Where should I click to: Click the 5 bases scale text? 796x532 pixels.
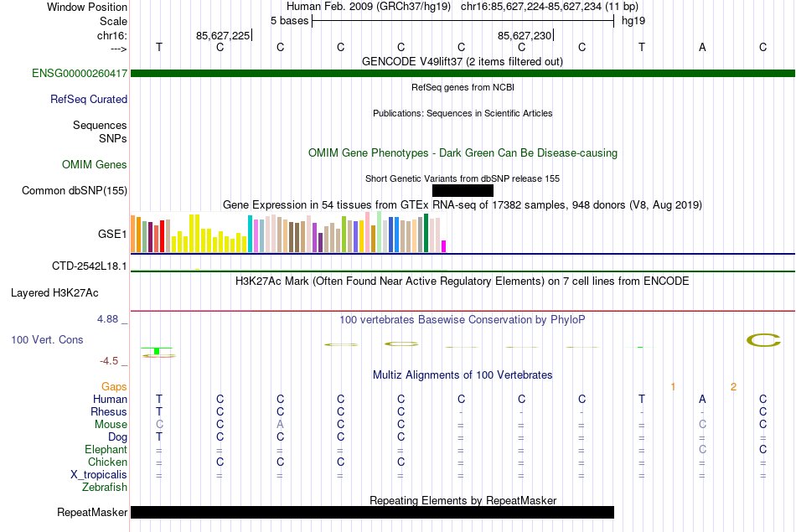coord(289,21)
